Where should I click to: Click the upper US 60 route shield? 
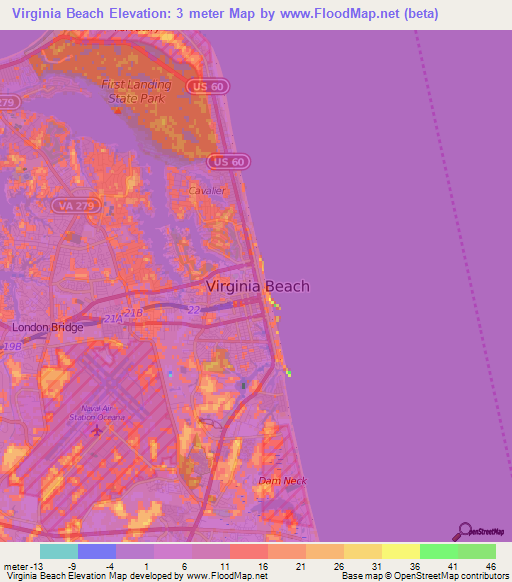tap(208, 86)
